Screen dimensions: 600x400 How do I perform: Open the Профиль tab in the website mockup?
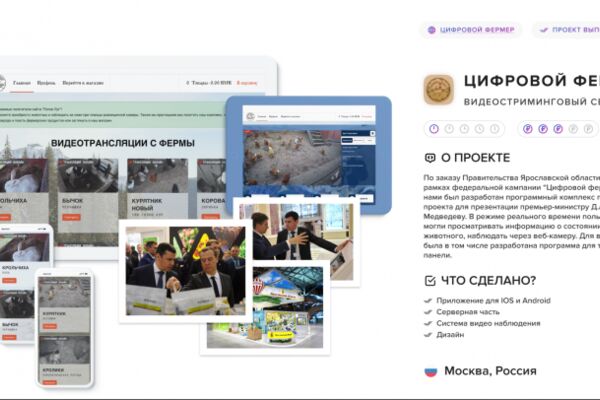(x=46, y=83)
